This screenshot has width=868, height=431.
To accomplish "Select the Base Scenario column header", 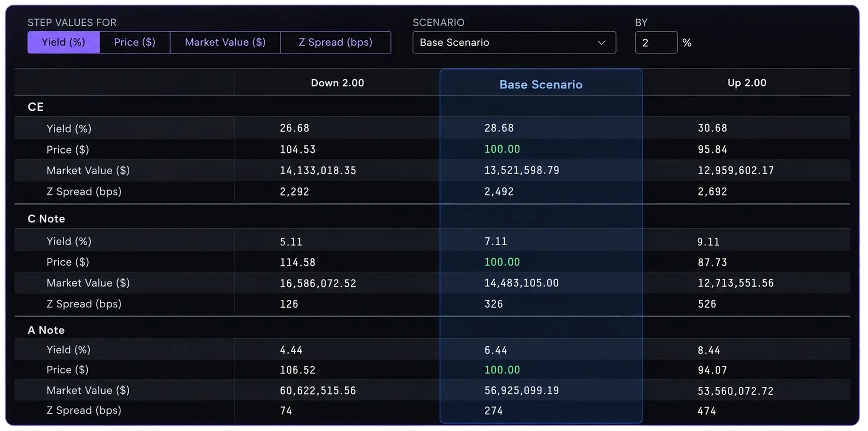I will [541, 84].
